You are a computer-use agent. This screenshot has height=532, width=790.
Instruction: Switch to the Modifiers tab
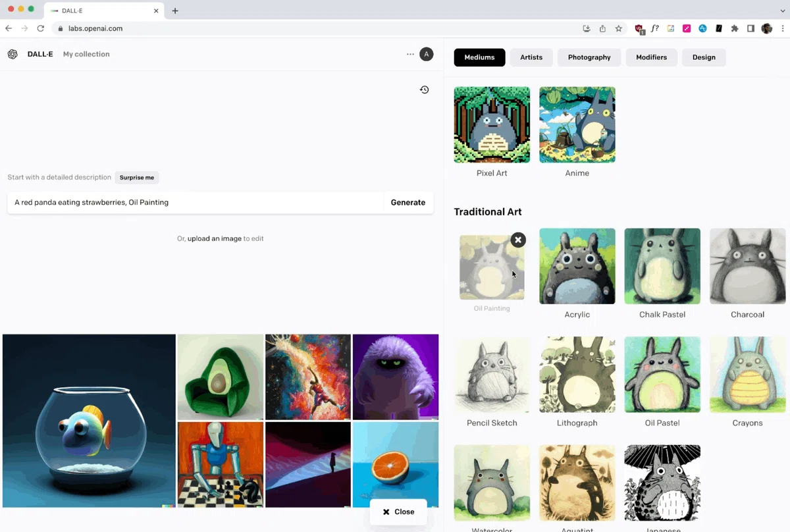point(651,57)
